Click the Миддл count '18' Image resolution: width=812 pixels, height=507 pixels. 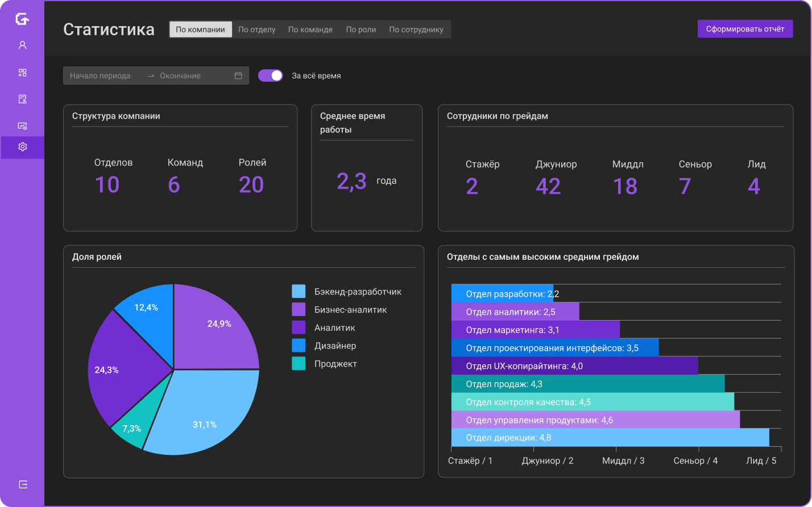point(625,186)
